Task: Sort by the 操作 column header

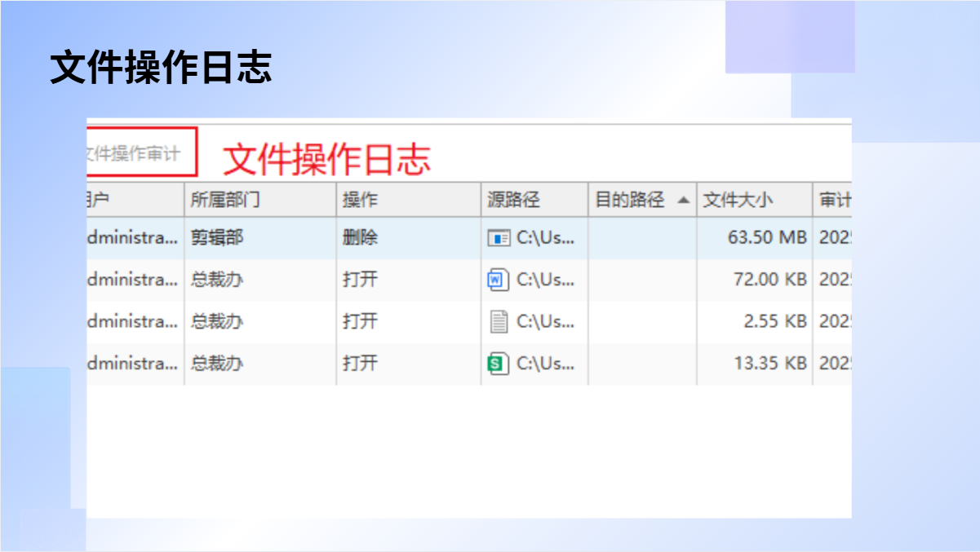Action: click(x=360, y=200)
